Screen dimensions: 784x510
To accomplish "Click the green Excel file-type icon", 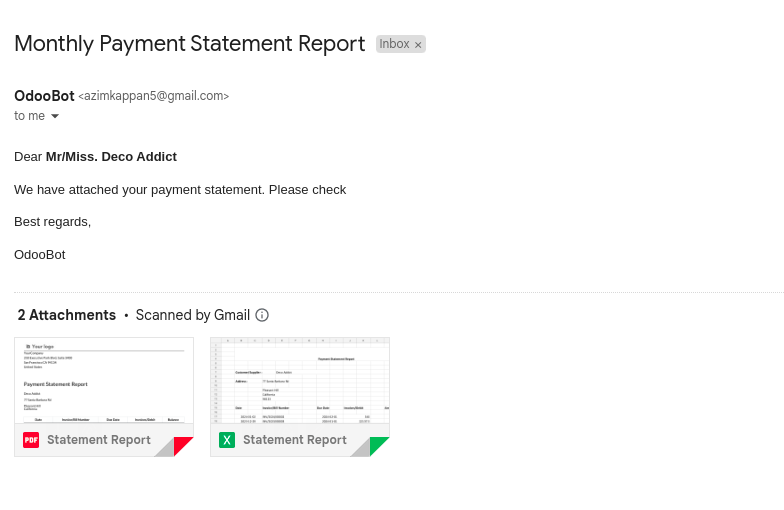I will click(x=227, y=440).
